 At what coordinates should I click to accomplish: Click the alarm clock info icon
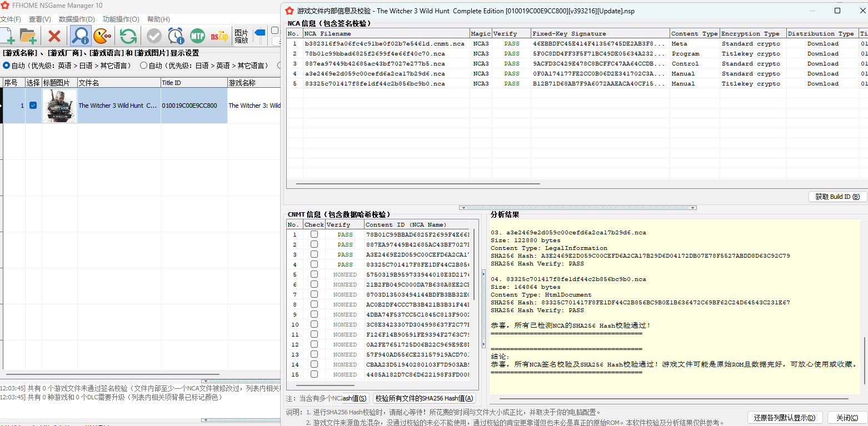coord(176,37)
